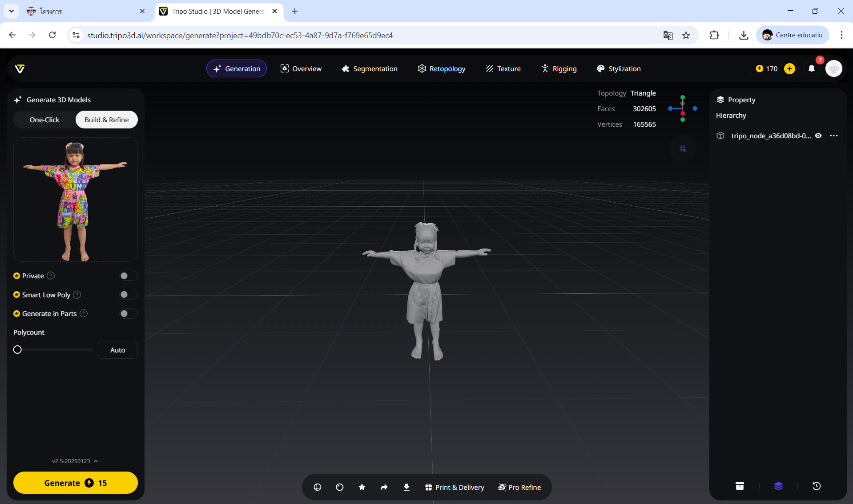This screenshot has width=853, height=504.
Task: Click the download icon in bottom toolbar
Action: pos(406,487)
